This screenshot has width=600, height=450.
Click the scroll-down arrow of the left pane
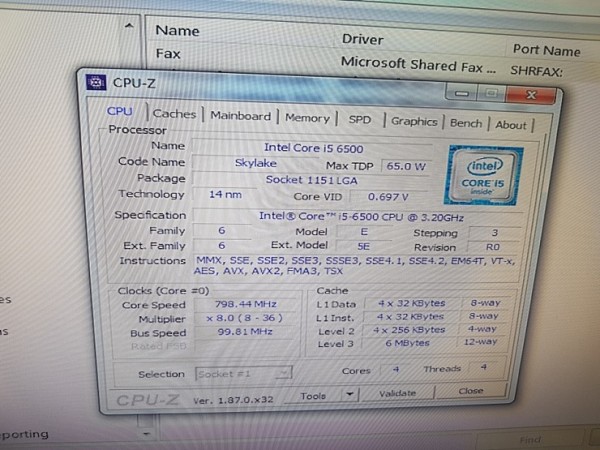[146, 434]
